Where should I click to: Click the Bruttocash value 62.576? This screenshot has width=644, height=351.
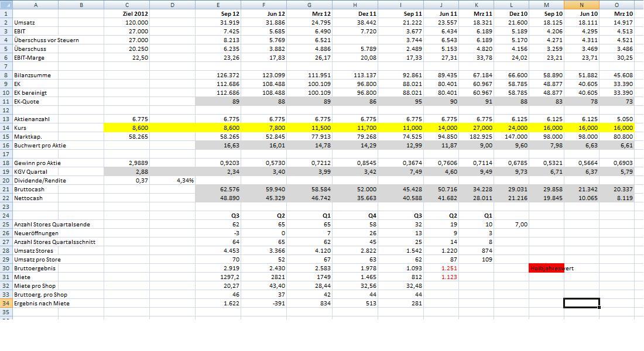tap(218, 190)
